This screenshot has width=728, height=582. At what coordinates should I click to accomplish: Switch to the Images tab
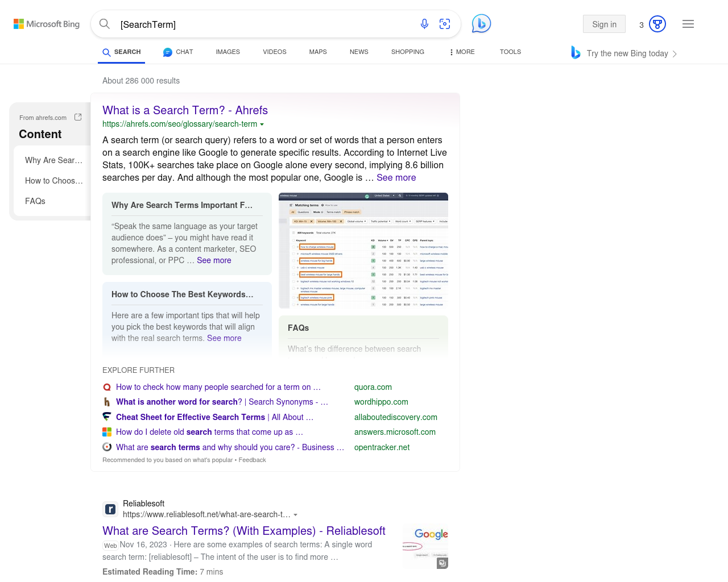228,52
